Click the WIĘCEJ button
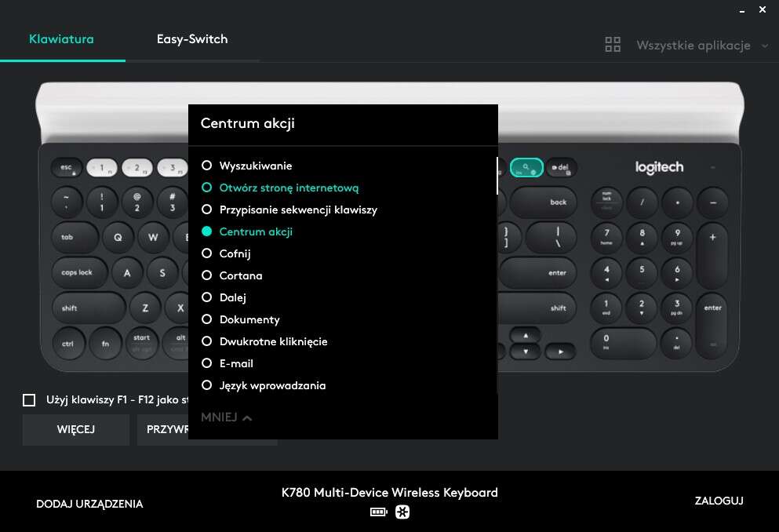 click(x=75, y=429)
